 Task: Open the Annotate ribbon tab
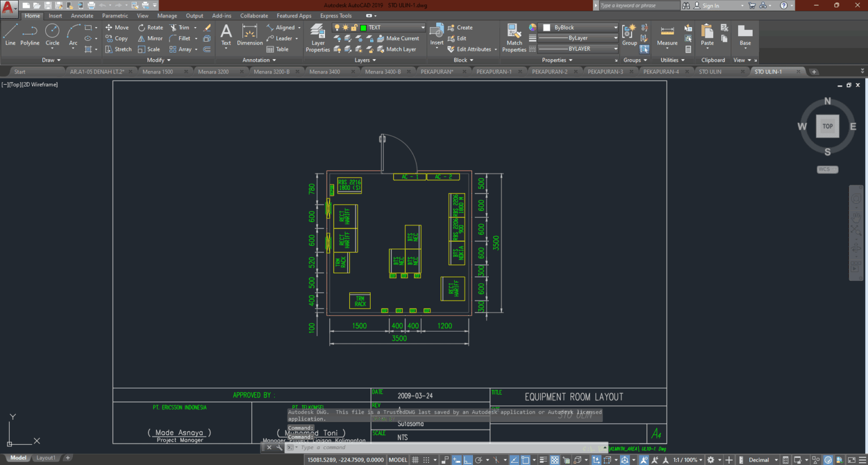[x=81, y=15]
